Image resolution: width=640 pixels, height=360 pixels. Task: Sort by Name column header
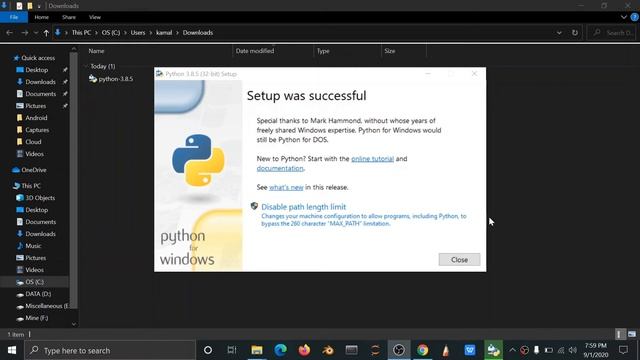click(96, 51)
